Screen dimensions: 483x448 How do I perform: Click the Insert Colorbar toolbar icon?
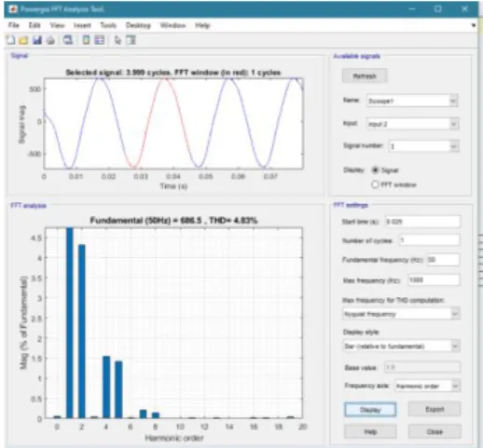pos(86,40)
